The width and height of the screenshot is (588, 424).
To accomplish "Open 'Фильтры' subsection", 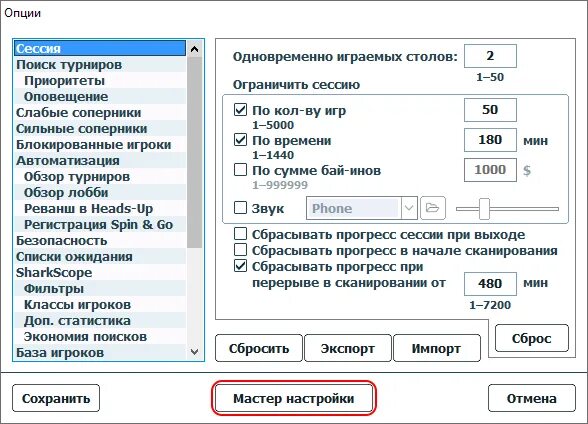I will 100,289.
